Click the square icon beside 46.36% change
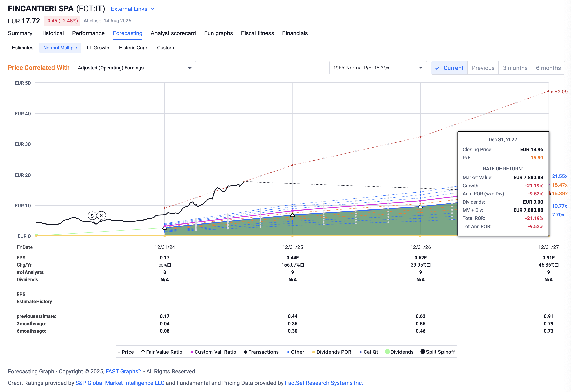This screenshot has width=571, height=392. [x=557, y=265]
